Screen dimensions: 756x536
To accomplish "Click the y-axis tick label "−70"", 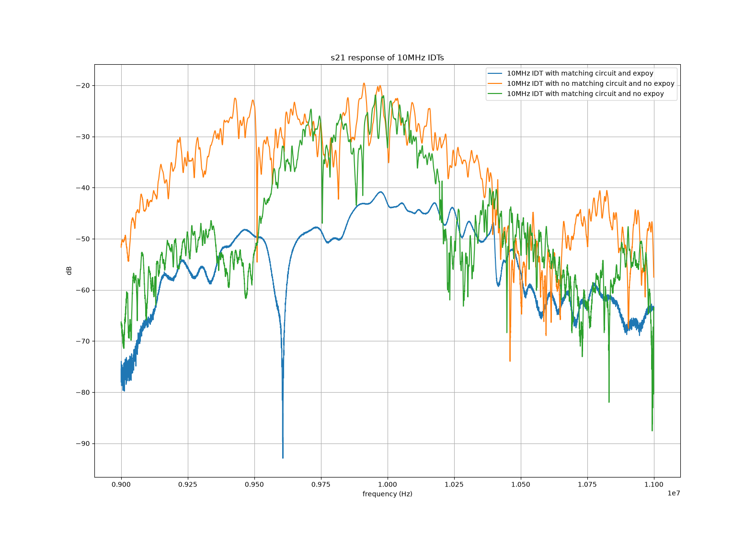I will pyautogui.click(x=82, y=341).
